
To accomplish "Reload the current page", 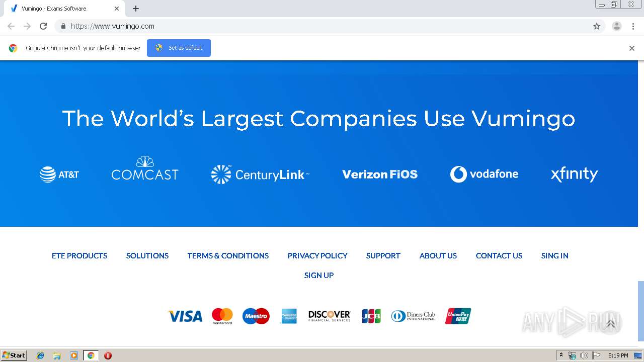I will (43, 26).
